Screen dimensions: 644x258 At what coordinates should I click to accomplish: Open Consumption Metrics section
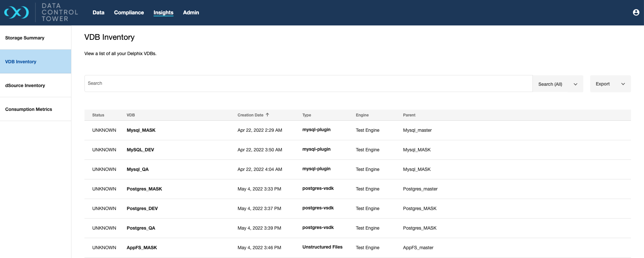pyautogui.click(x=29, y=109)
